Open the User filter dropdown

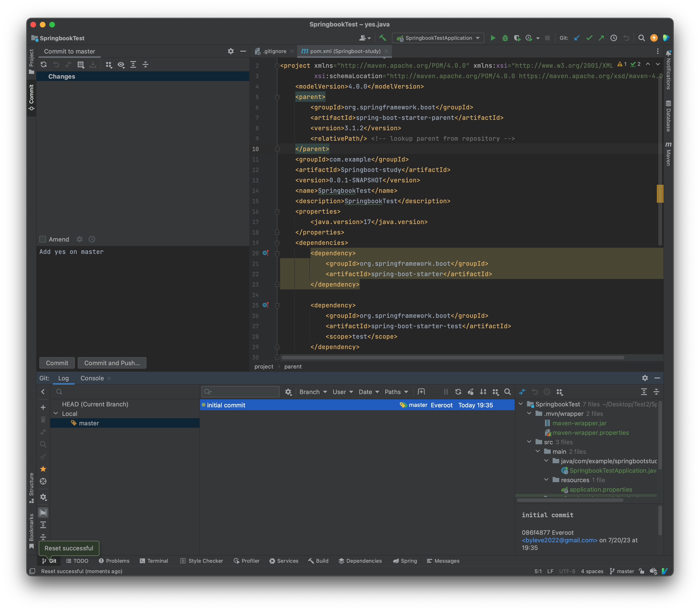pos(343,392)
